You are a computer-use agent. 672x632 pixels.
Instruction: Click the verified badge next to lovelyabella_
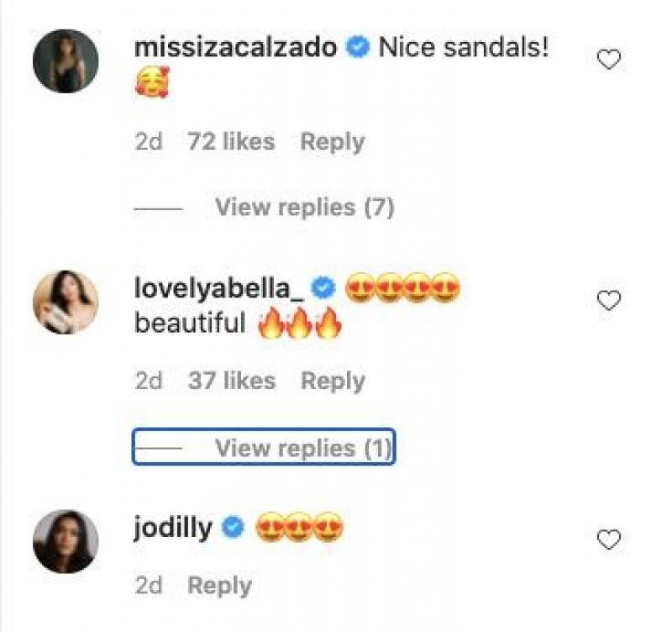tap(323, 289)
